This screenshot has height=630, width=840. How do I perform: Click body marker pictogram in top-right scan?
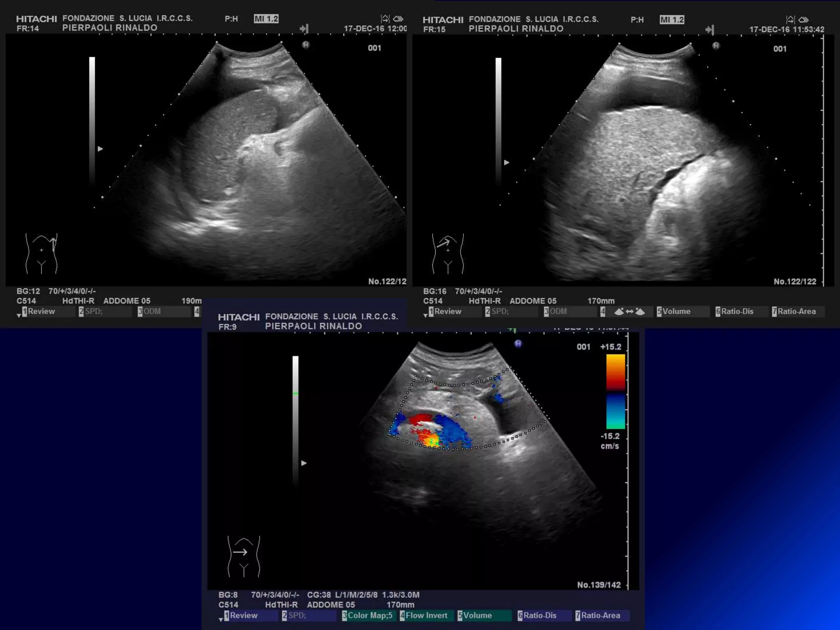tap(448, 253)
